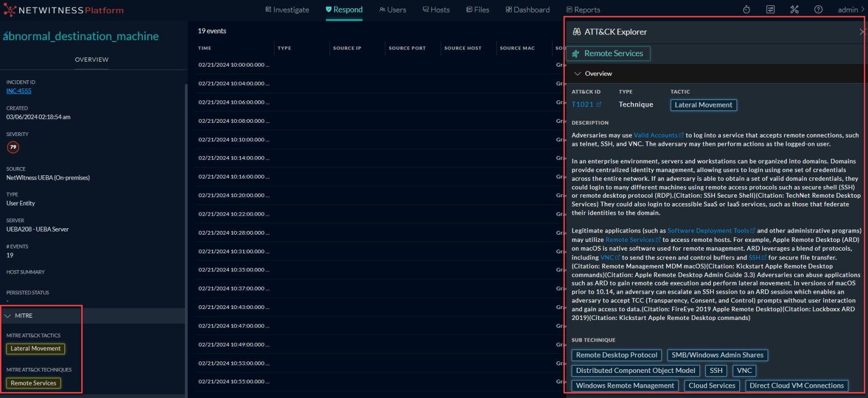Click the Type column header
Viewport: 868px width, 398px height.
click(284, 48)
